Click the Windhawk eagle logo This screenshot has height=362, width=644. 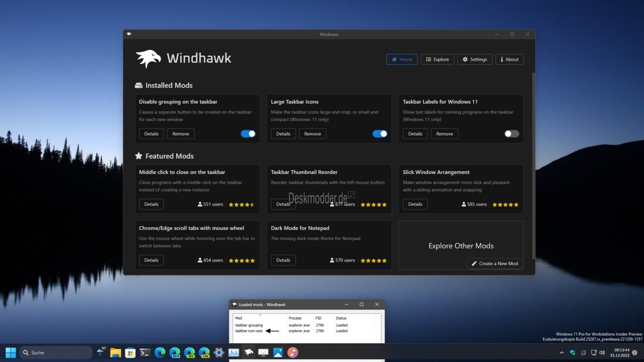tap(148, 59)
